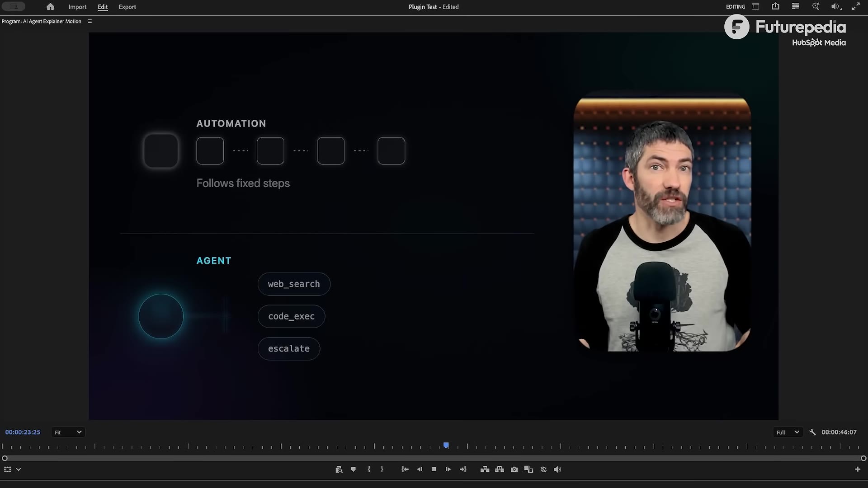Mark Out point
Image resolution: width=868 pixels, height=488 pixels.
[382, 469]
